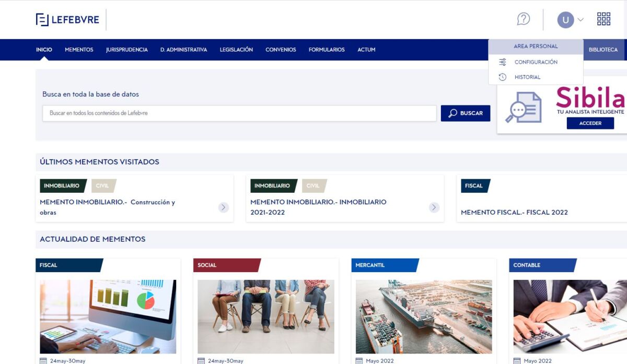This screenshot has width=627, height=364.
Task: Open Historial from the personal area menu
Action: (527, 77)
